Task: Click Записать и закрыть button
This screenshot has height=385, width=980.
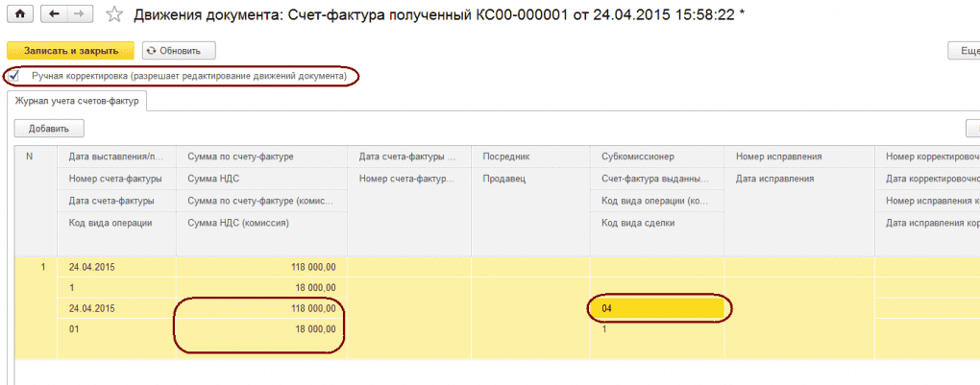Action: (71, 50)
